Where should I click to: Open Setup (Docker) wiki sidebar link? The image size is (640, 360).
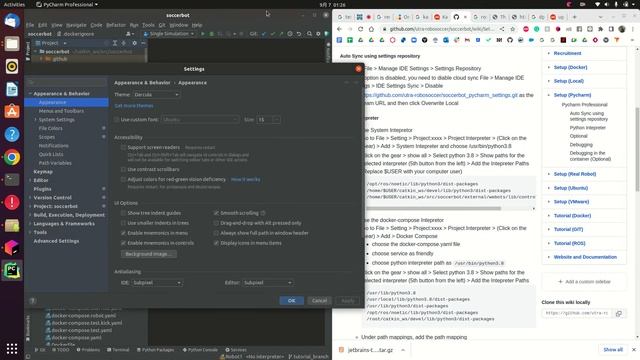point(570,67)
